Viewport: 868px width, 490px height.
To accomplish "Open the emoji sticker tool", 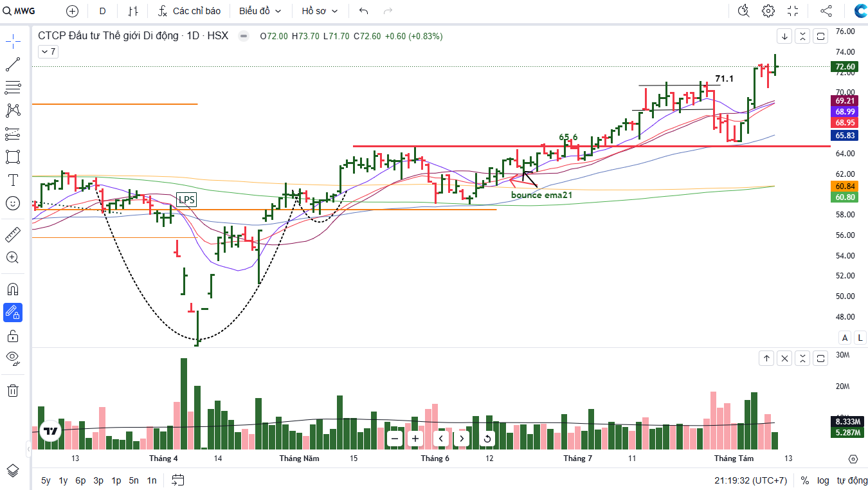I will pyautogui.click(x=13, y=203).
